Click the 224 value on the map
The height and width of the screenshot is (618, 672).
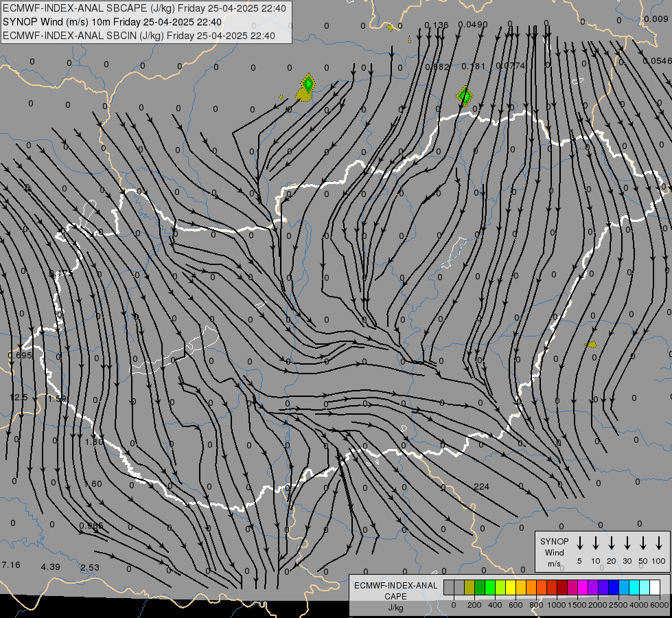tap(481, 486)
